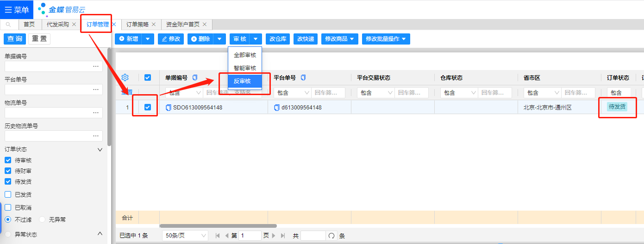Screen dimensions: 644x244
Task: Click the horizontal scrollbar under the table
Action: pyautogui.click(x=218, y=226)
